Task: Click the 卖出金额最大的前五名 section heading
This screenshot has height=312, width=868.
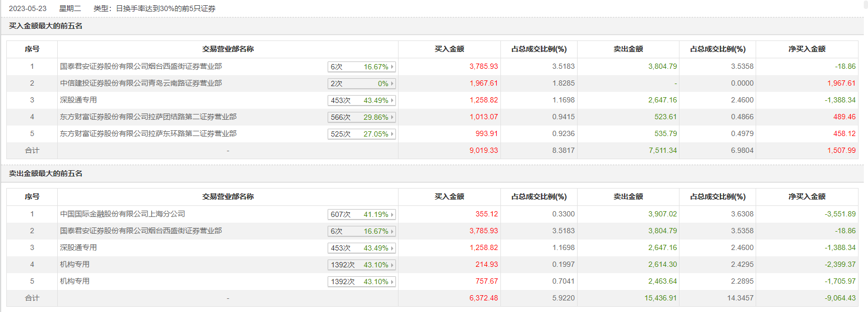Action: click(x=46, y=173)
